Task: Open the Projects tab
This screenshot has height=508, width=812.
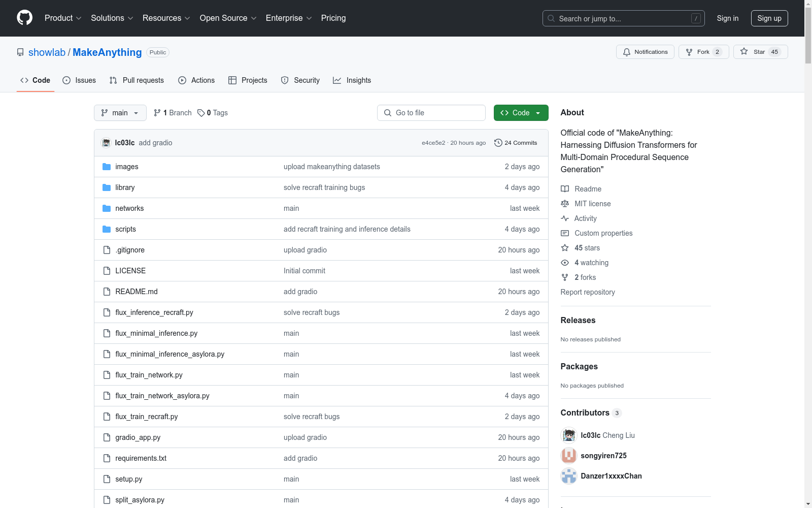Action: (x=248, y=80)
